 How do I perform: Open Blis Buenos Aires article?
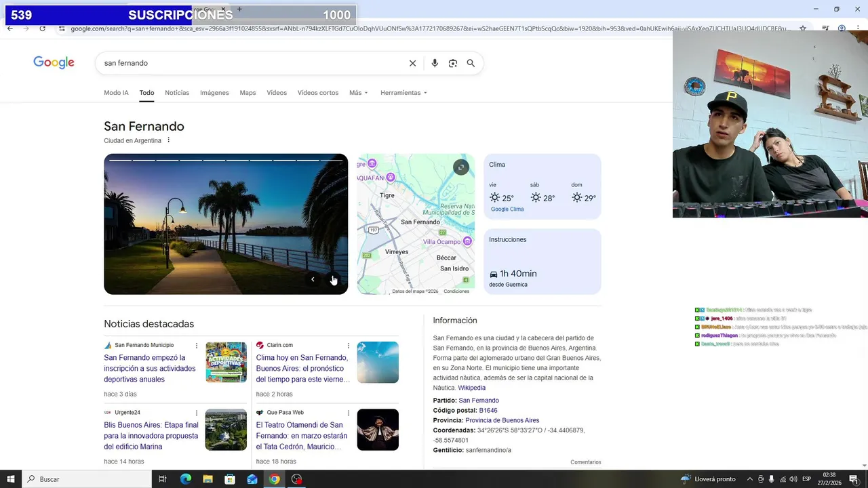pos(151,436)
